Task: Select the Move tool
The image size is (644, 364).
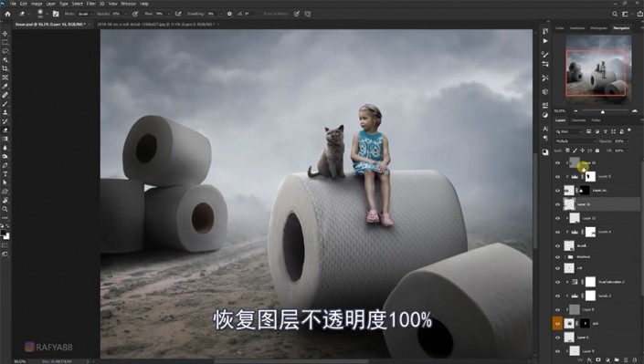Action: [5, 34]
